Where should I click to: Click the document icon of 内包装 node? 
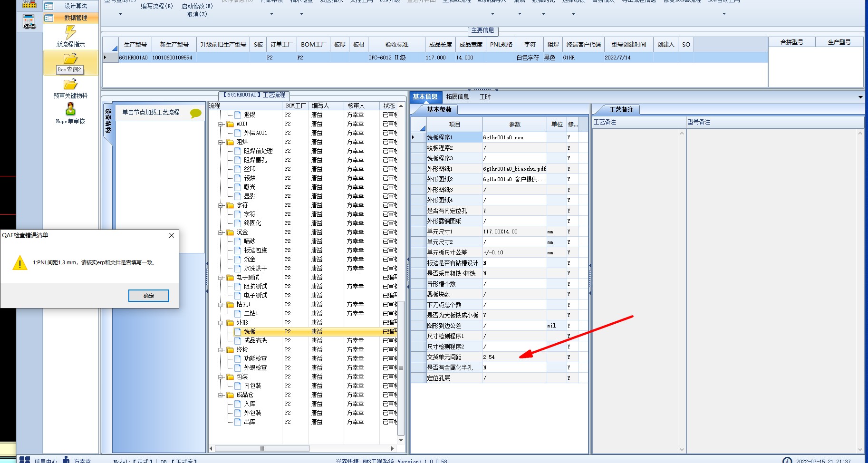[238, 386]
